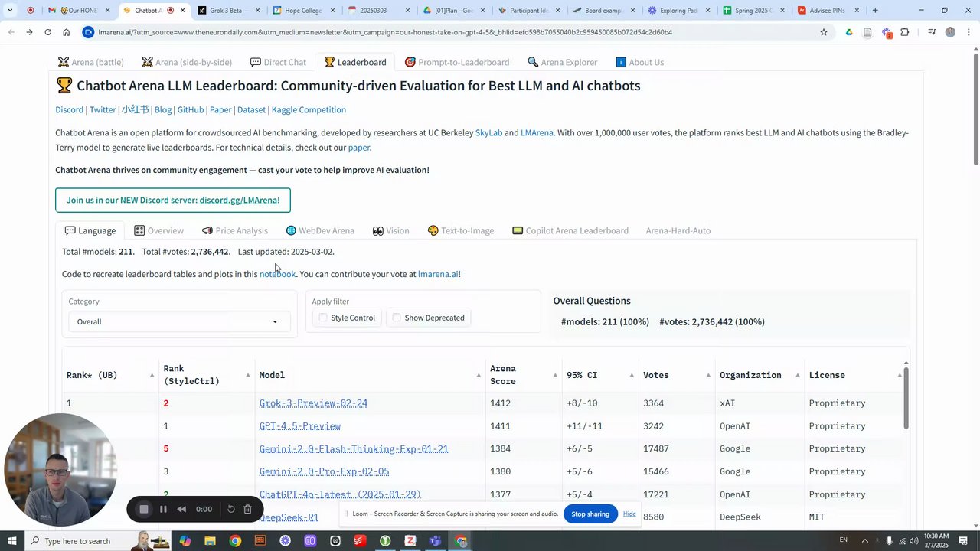Tick the Show Deprecated checkbox
The image size is (980, 551).
click(x=397, y=318)
